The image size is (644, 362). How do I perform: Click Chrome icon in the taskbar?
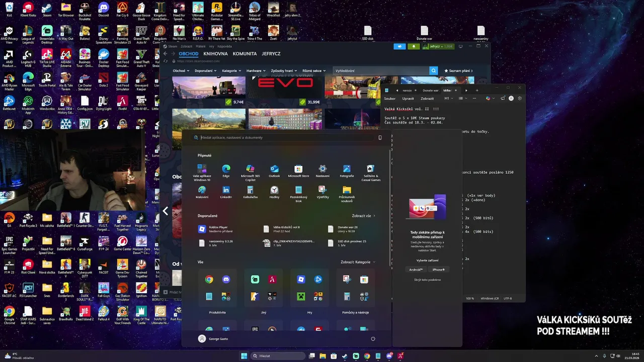(367, 356)
